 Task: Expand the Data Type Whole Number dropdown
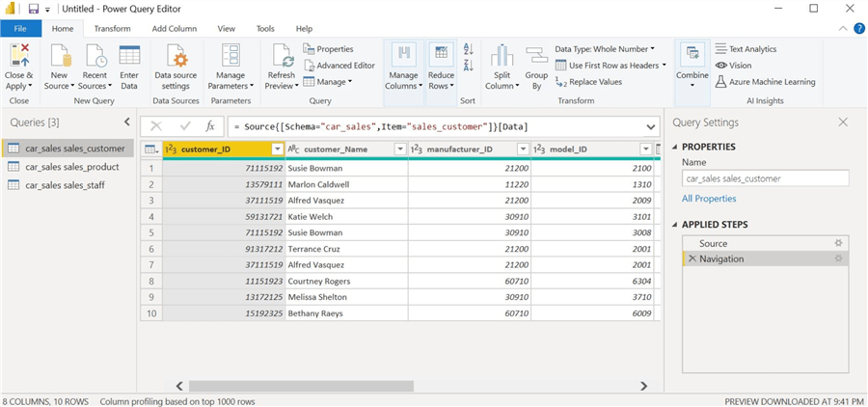click(x=604, y=48)
